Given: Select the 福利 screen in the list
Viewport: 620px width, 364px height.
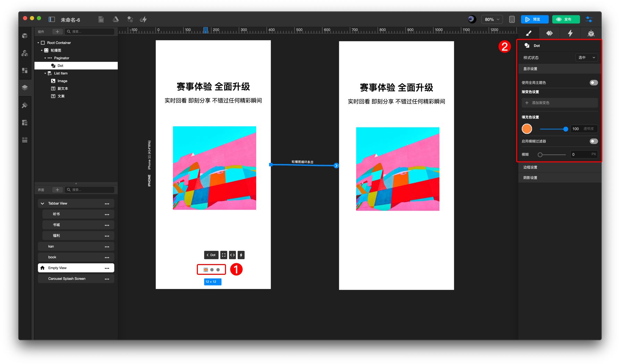Looking at the screenshot, I should (78, 236).
